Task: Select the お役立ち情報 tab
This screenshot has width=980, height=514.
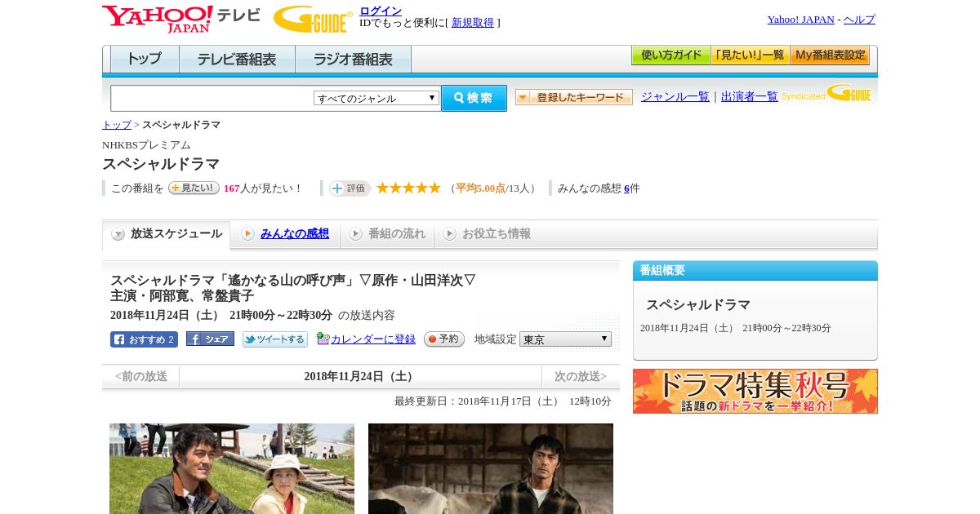Action: [x=488, y=234]
